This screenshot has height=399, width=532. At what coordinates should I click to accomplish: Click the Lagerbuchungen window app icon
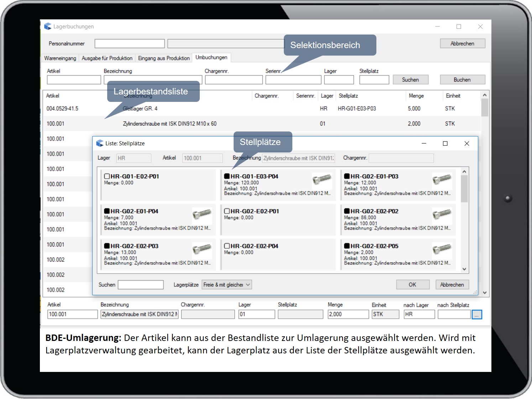48,26
